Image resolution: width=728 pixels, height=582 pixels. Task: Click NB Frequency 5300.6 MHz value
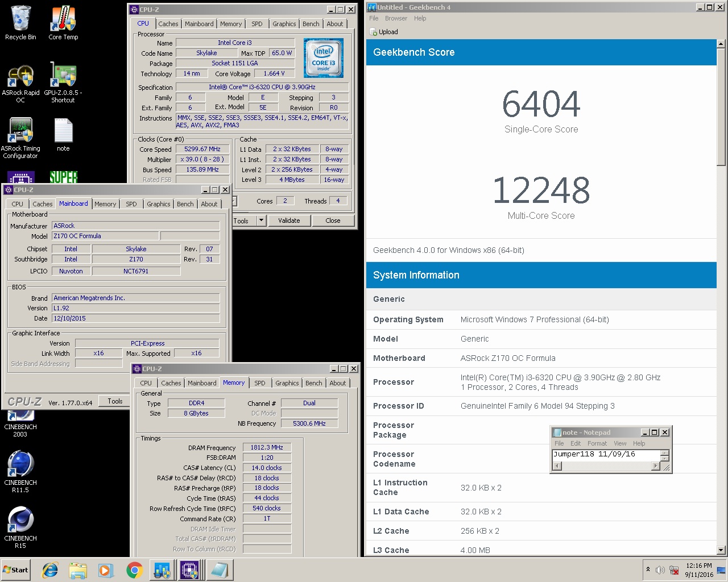coord(309,423)
